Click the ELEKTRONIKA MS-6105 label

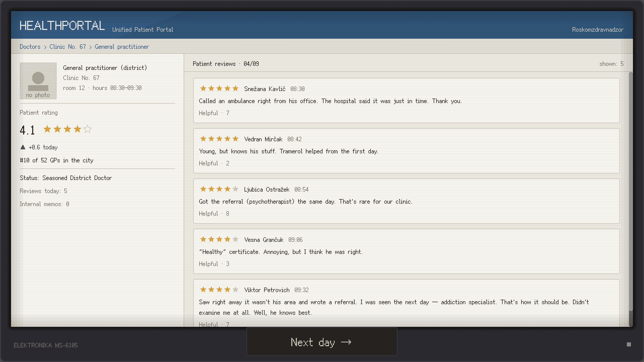click(46, 345)
